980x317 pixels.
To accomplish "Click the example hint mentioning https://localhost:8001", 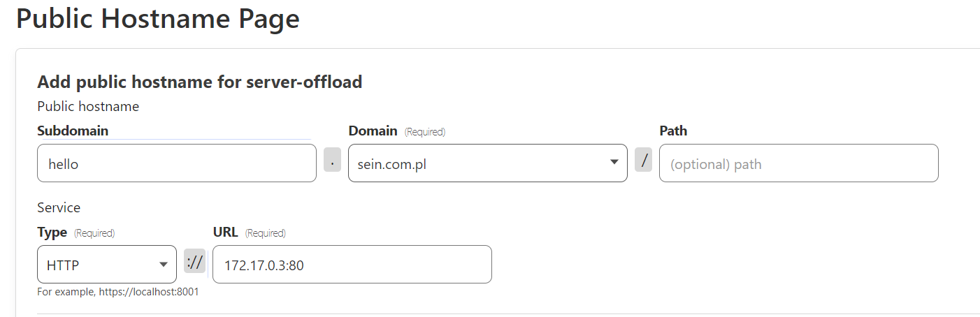I will [x=118, y=292].
